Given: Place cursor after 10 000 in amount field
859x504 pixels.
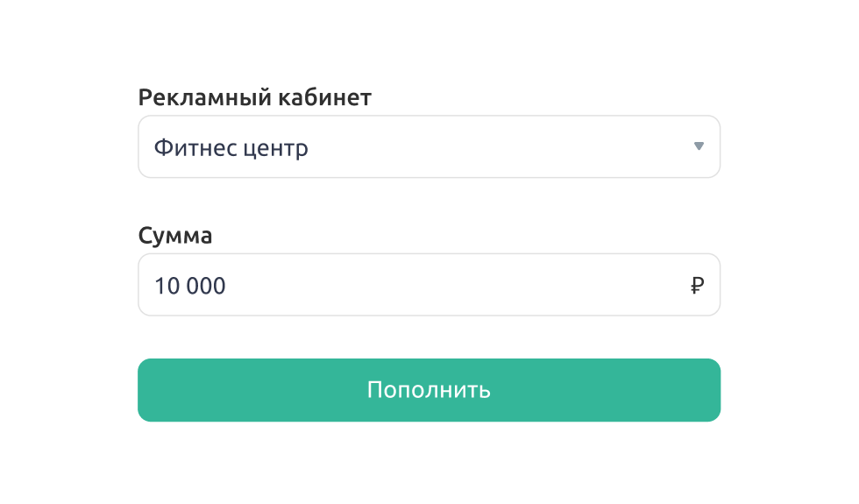Looking at the screenshot, I should coord(228,286).
